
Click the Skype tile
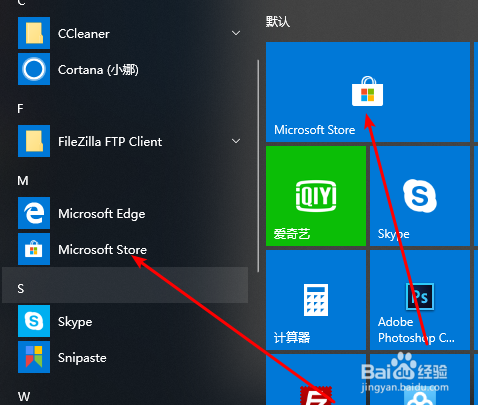click(420, 196)
